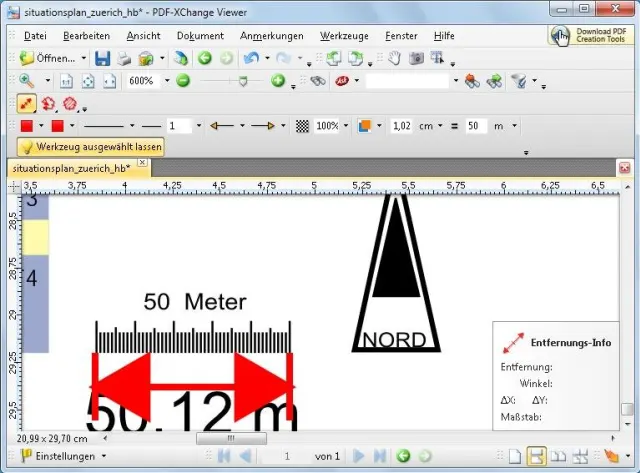Click the Fit Width icon

(109, 81)
